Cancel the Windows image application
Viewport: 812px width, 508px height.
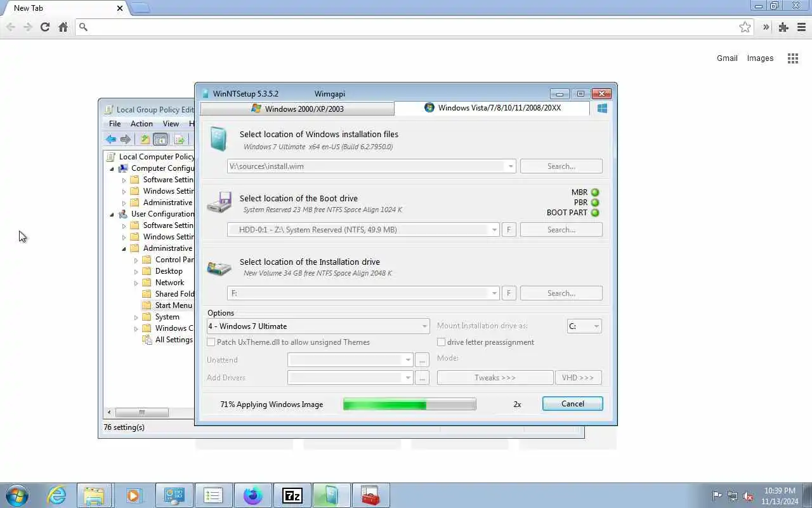click(573, 404)
